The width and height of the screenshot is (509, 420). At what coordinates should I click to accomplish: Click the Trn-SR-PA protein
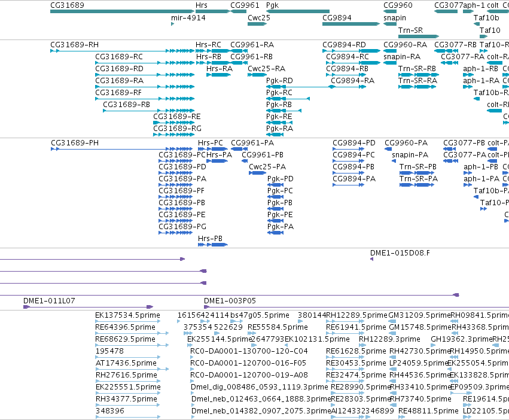coord(417,185)
